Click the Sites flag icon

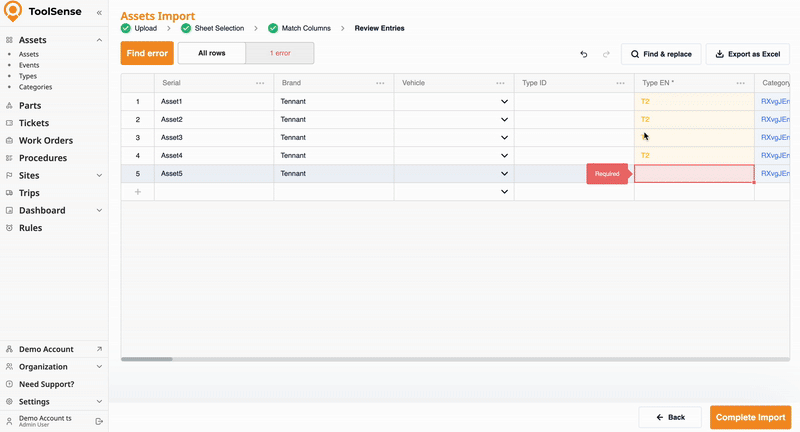point(9,175)
